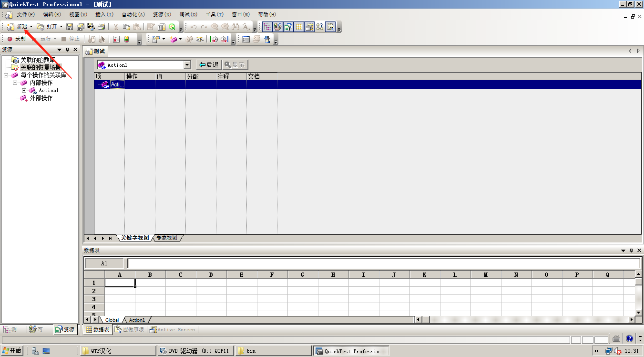Click the Undo arrow icon
This screenshot has height=357, width=644.
click(194, 27)
